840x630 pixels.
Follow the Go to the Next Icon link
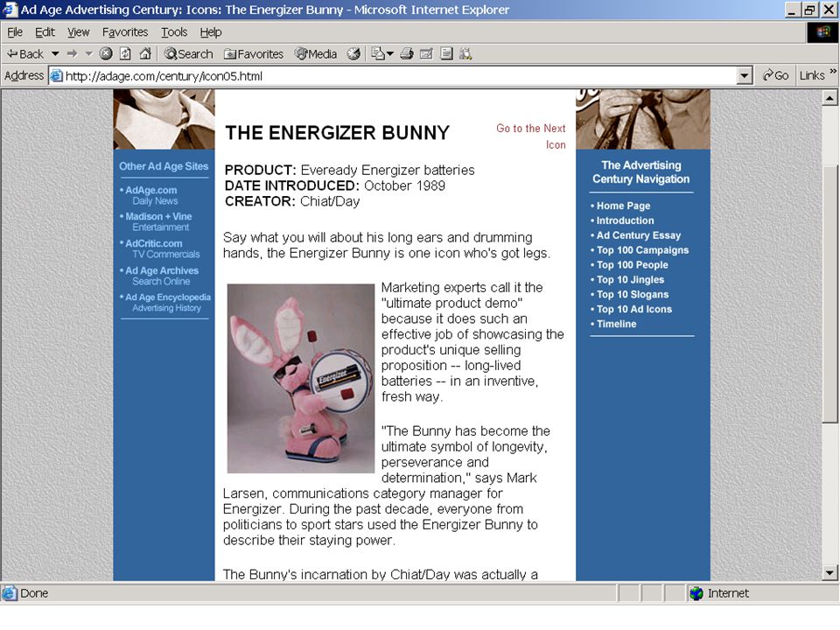click(x=531, y=136)
